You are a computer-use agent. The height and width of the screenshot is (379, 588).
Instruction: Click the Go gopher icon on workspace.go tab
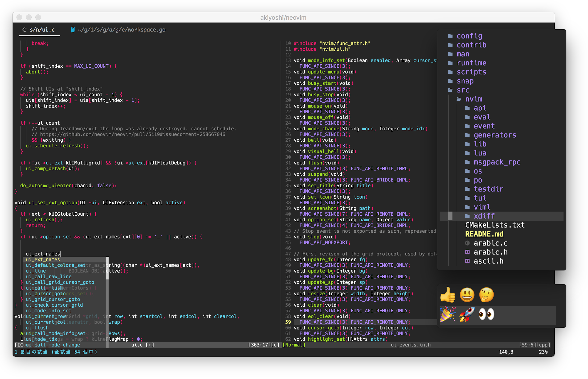[x=73, y=30]
